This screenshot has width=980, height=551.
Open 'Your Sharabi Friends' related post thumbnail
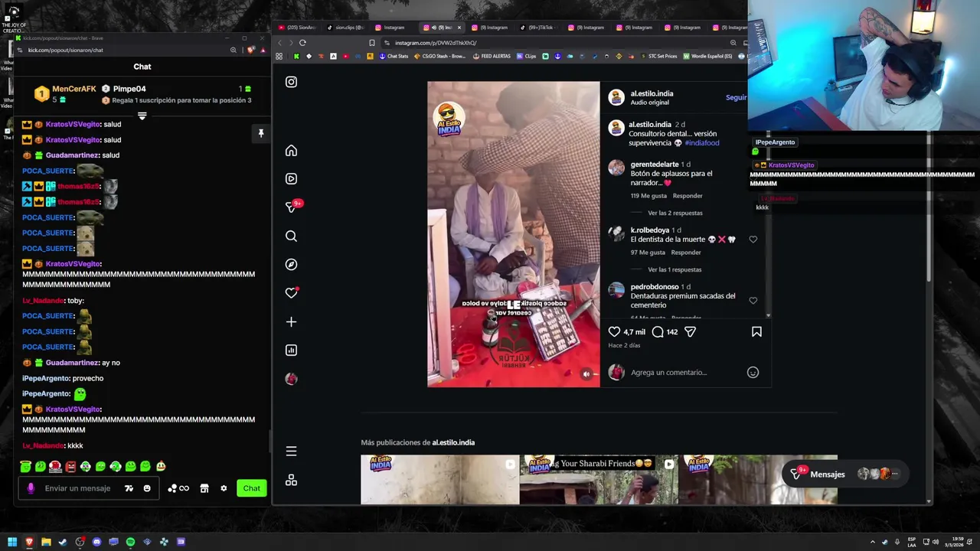tap(599, 480)
